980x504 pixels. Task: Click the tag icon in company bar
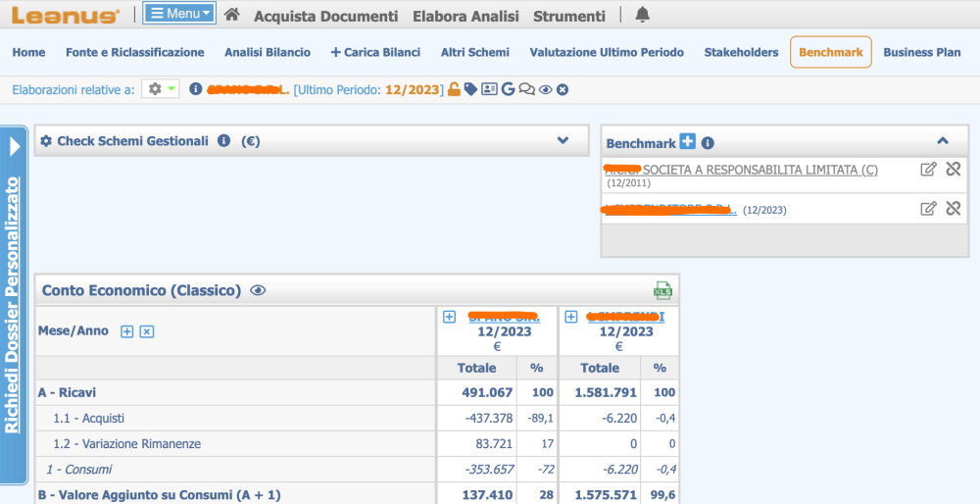[470, 89]
